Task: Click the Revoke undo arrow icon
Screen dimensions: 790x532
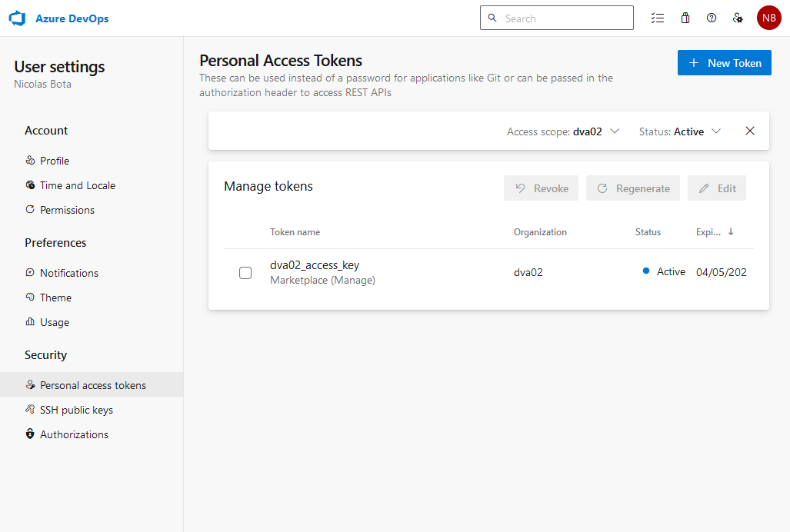Action: tap(520, 188)
